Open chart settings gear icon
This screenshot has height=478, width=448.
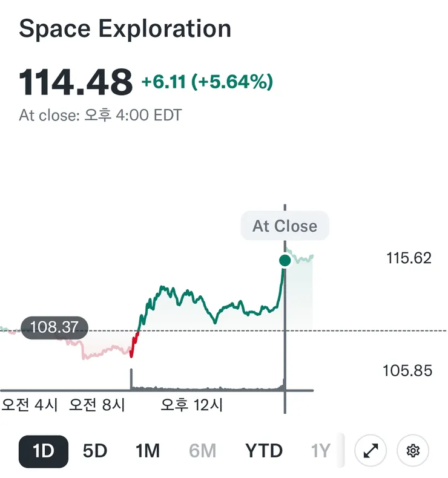point(413,450)
